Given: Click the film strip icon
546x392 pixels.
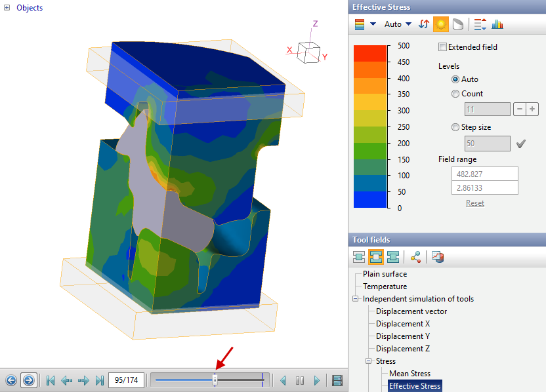Looking at the screenshot, I should point(337,380).
